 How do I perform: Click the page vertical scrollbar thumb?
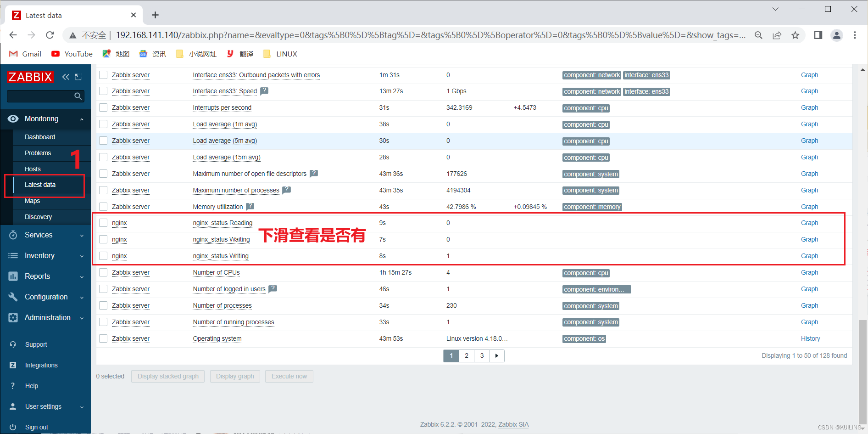coord(862,372)
